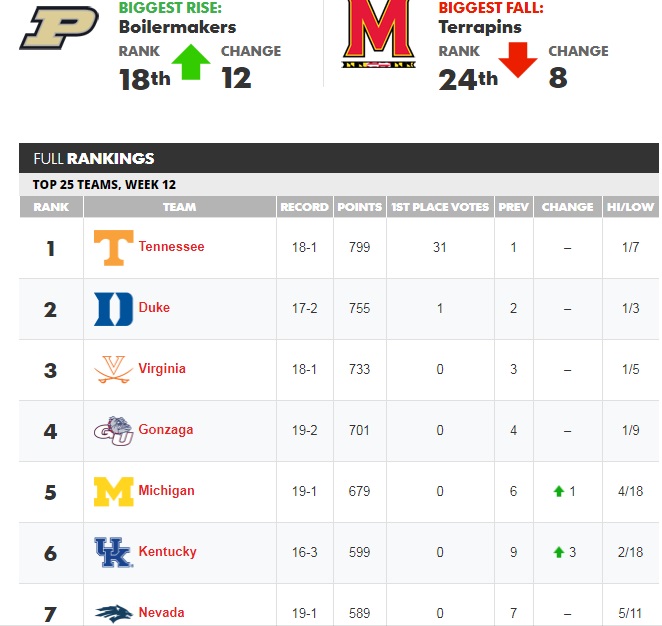Screen dimensions: 662x626
Task: Open the Gonzaga team link
Action: pyautogui.click(x=166, y=430)
